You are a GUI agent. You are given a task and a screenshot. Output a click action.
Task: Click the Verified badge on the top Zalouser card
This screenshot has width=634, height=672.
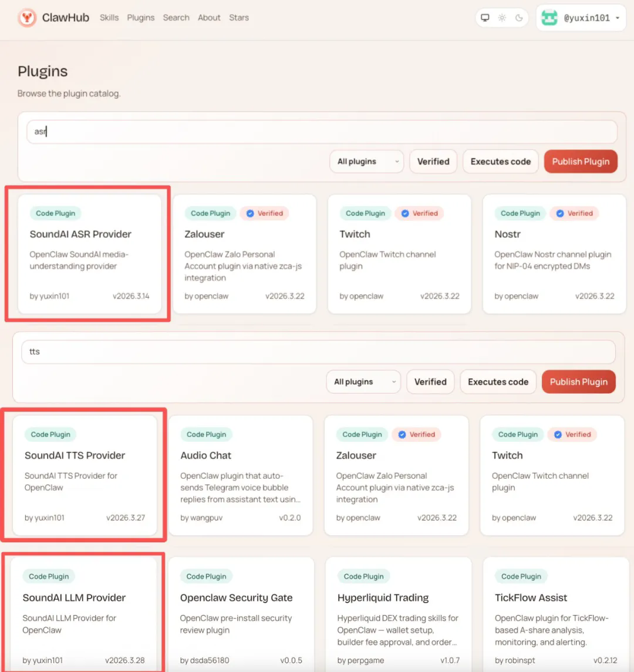[264, 213]
